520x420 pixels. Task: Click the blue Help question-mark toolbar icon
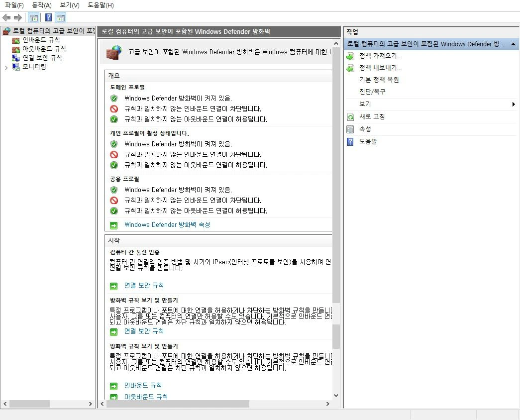[x=48, y=17]
